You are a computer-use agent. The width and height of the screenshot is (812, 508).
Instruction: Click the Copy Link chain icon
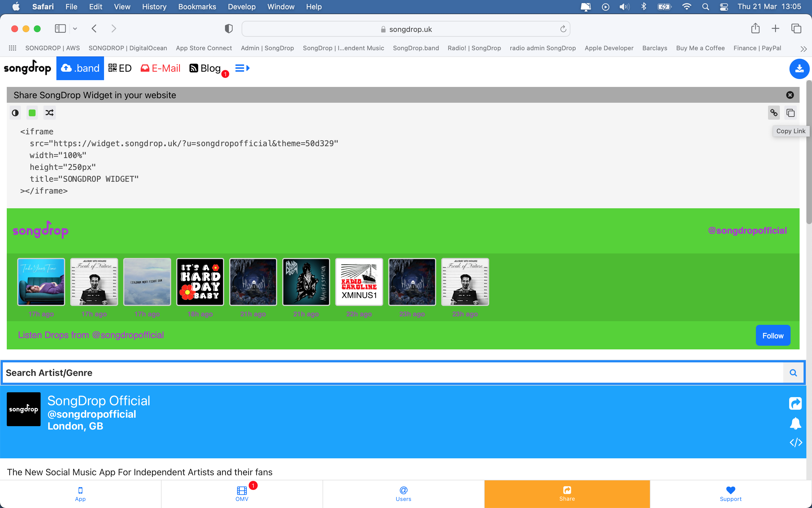(x=774, y=113)
